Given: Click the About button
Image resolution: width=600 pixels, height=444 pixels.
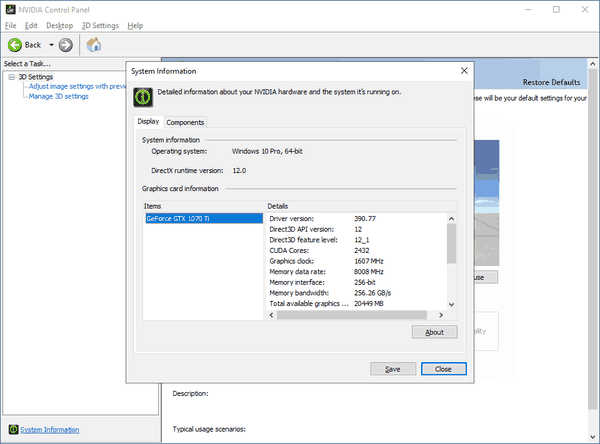Looking at the screenshot, I should pyautogui.click(x=434, y=332).
